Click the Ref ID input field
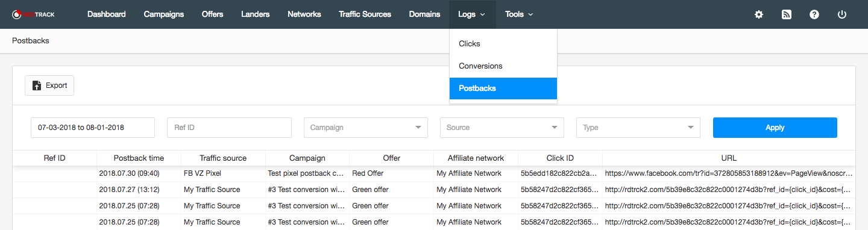The height and width of the screenshot is (230, 868). point(230,128)
